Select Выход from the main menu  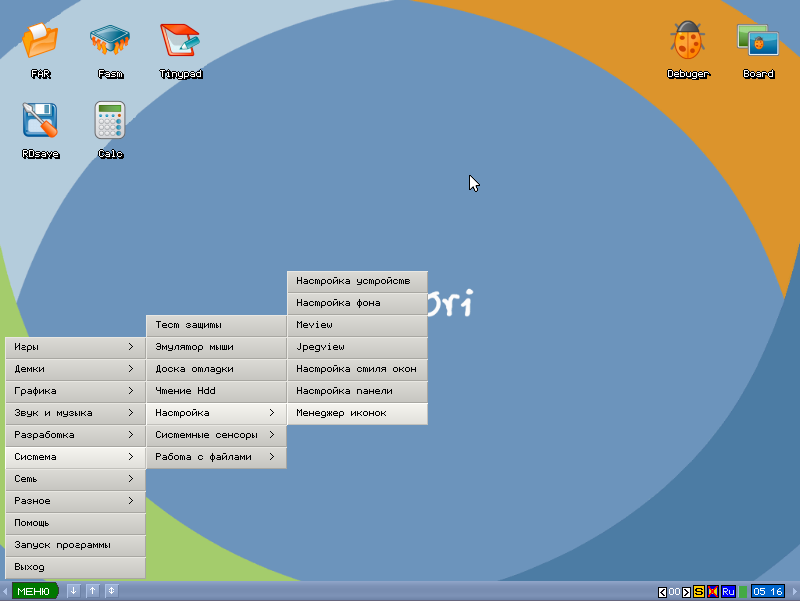[x=75, y=567]
